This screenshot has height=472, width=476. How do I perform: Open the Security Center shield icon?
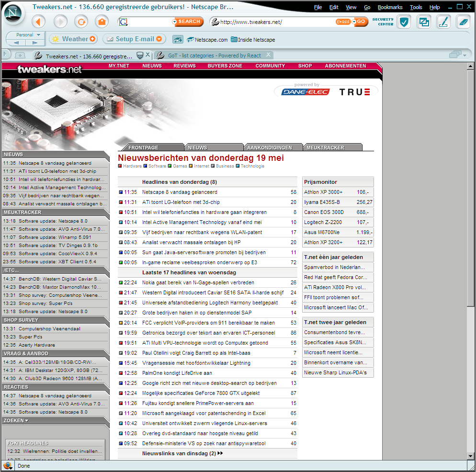point(404,22)
